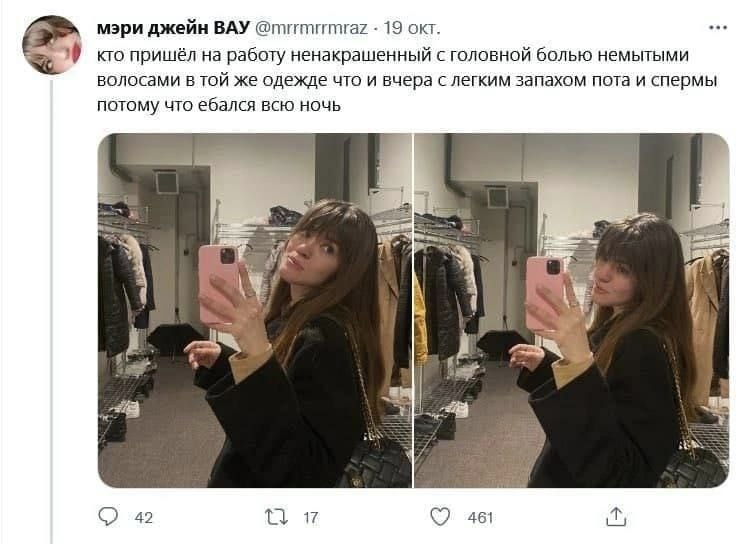The width and height of the screenshot is (748, 544).
Task: Click display name мэри джейн ВАУ
Action: coord(173,28)
